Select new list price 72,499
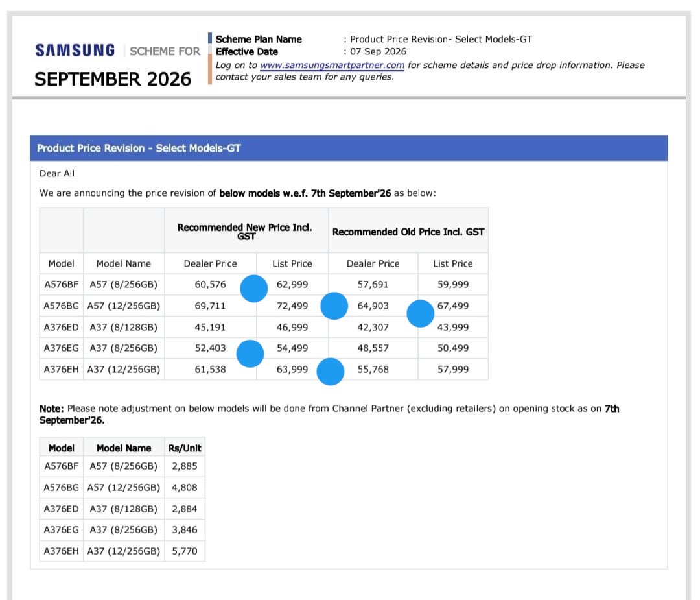700x600 pixels. 292,306
